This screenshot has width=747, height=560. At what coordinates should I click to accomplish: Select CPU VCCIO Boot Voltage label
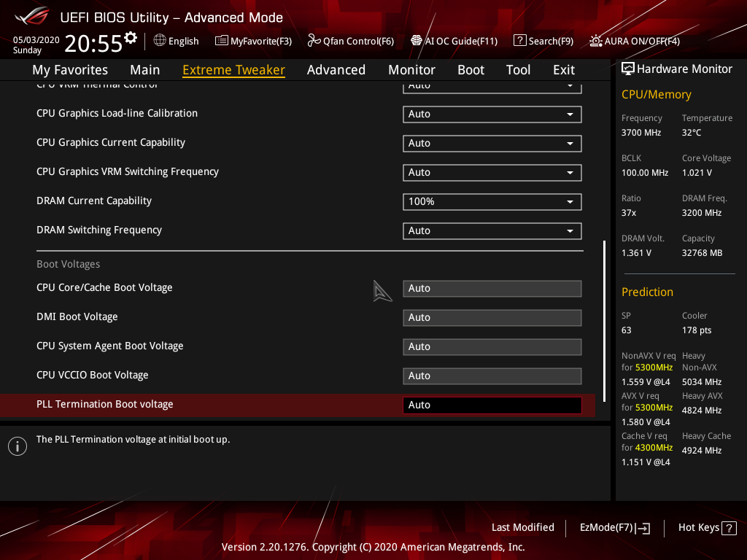93,376
